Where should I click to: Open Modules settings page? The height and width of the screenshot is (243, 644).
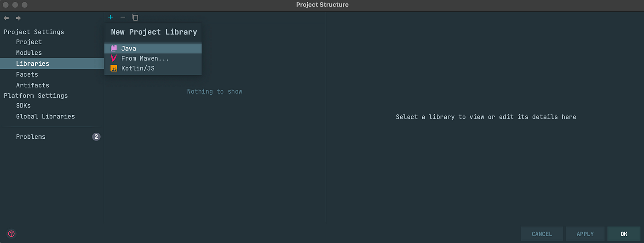tap(29, 53)
